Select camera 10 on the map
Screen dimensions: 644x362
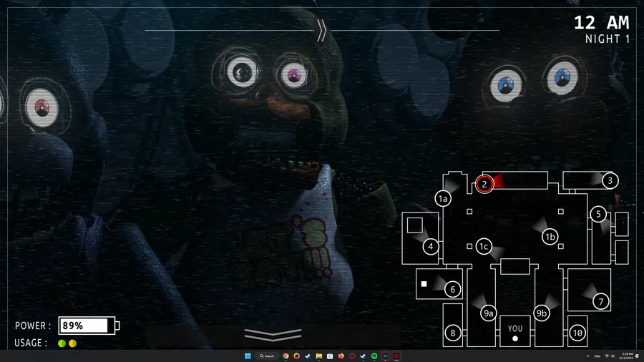click(577, 333)
